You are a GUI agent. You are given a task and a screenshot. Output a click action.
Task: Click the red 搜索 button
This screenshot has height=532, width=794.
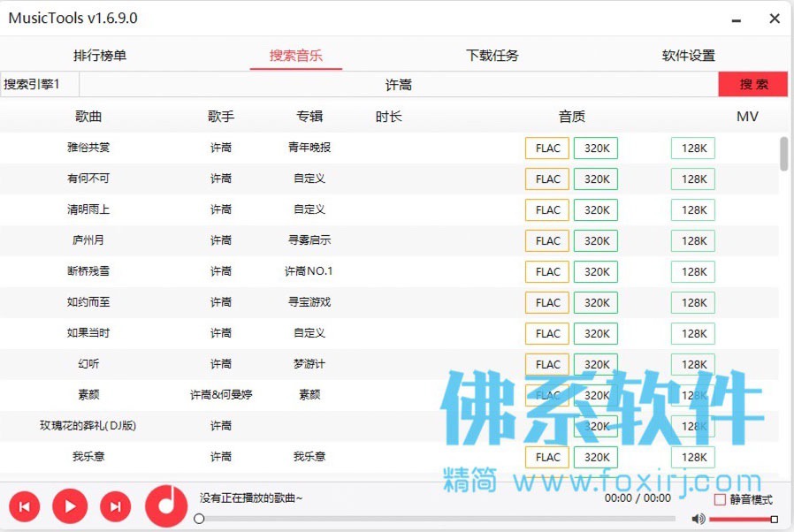753,84
